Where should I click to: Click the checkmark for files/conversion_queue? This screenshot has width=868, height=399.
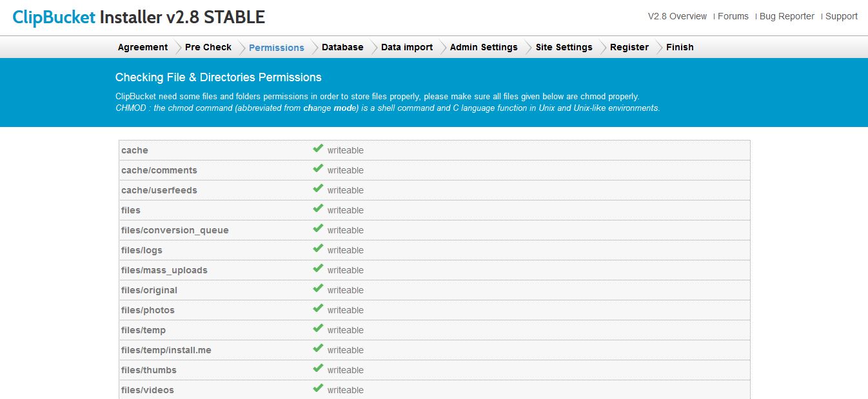[318, 229]
